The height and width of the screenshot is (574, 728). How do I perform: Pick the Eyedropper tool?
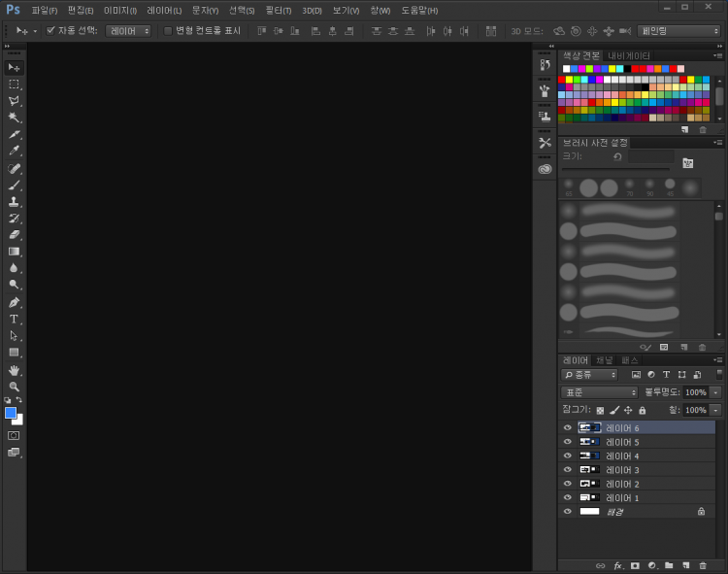(x=14, y=151)
